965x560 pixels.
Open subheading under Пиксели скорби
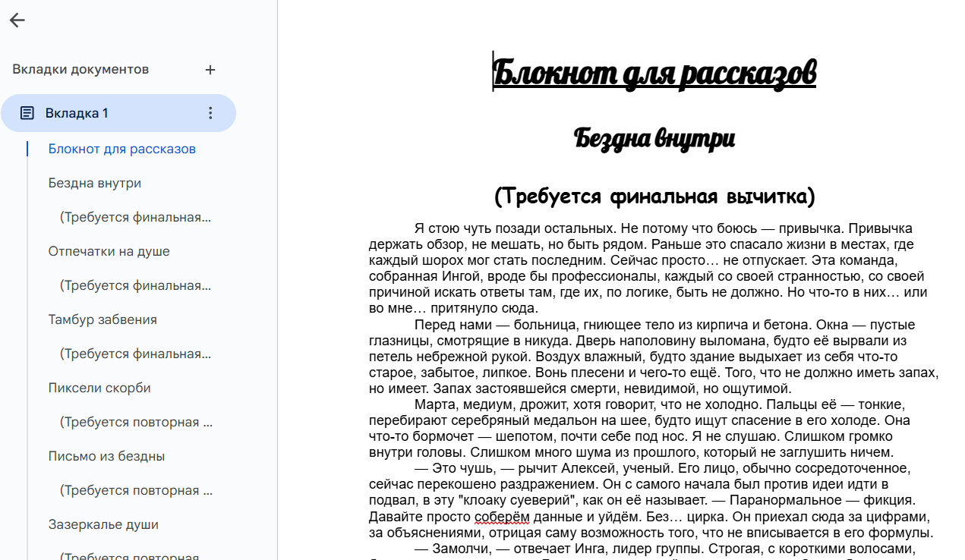coord(135,422)
